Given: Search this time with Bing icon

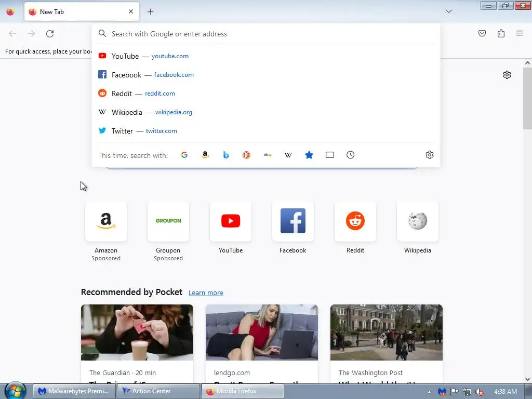Looking at the screenshot, I should click(226, 155).
